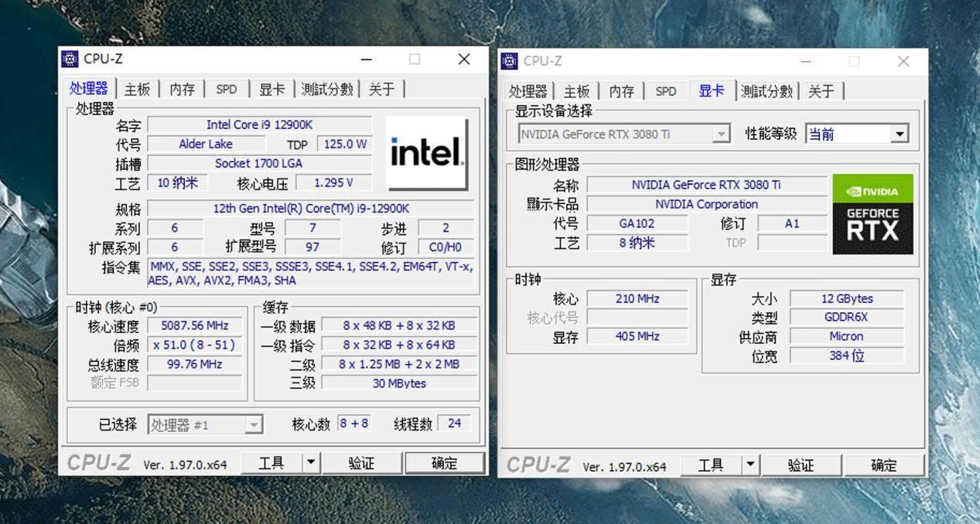Open the 处理器 #1 selection dropdown

click(x=253, y=425)
